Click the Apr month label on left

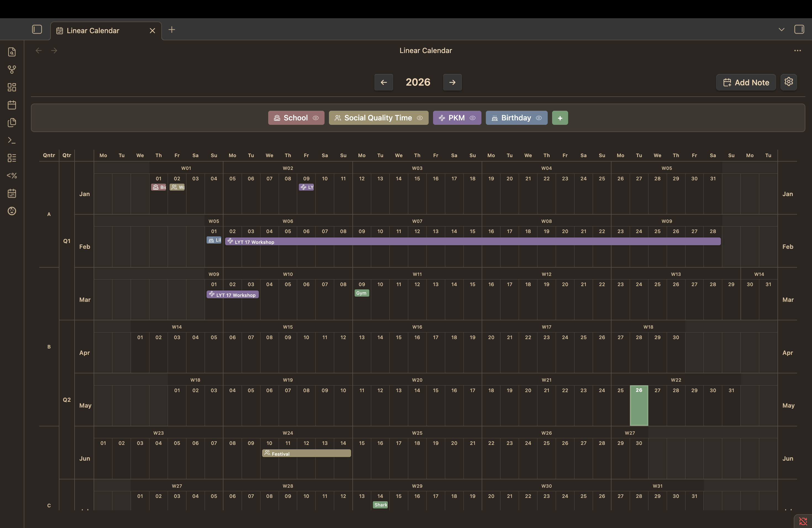(x=85, y=353)
